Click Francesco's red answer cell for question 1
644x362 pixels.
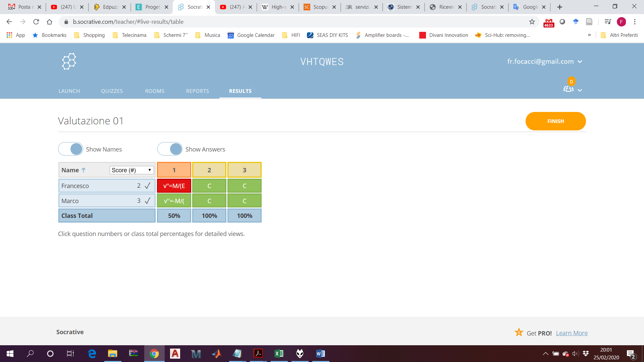point(174,186)
